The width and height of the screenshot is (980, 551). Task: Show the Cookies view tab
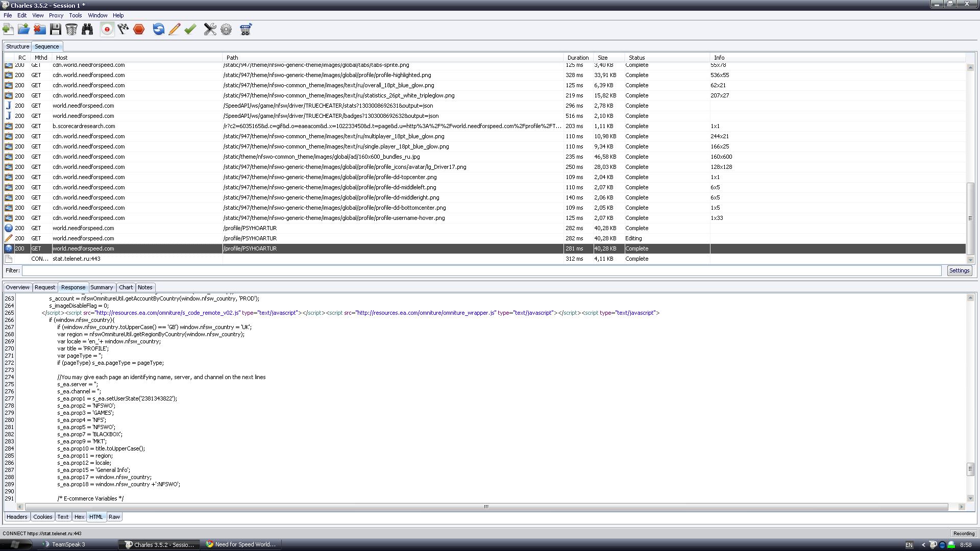[43, 517]
